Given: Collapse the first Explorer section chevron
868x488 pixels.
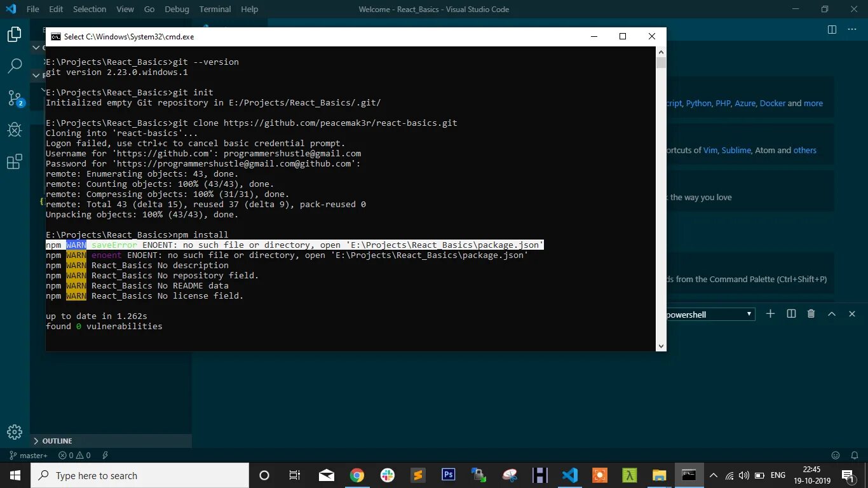Looking at the screenshot, I should point(36,48).
